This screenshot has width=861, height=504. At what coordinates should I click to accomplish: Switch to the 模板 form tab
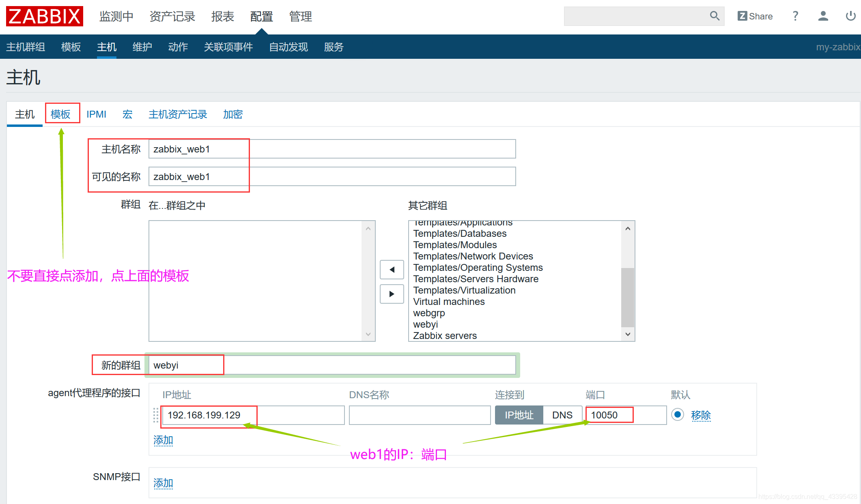(60, 114)
